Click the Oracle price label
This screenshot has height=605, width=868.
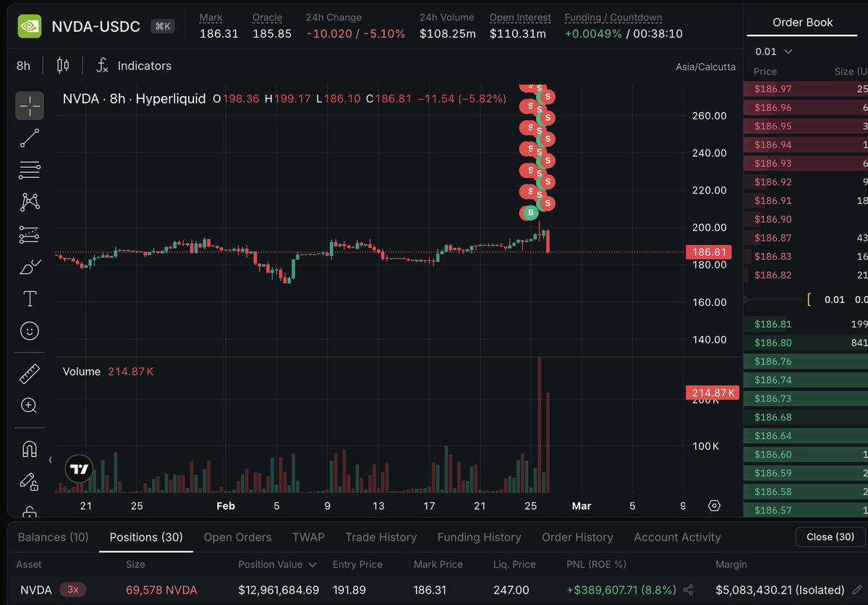point(268,17)
